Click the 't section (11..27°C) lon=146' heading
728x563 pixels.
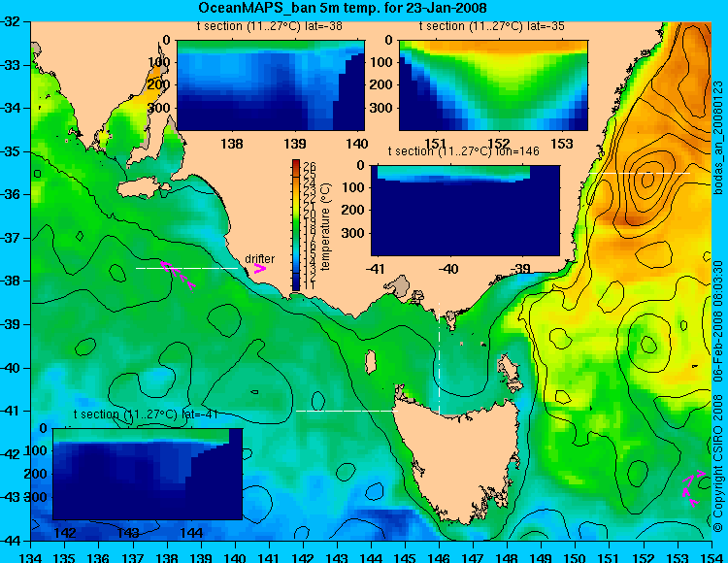(463, 151)
